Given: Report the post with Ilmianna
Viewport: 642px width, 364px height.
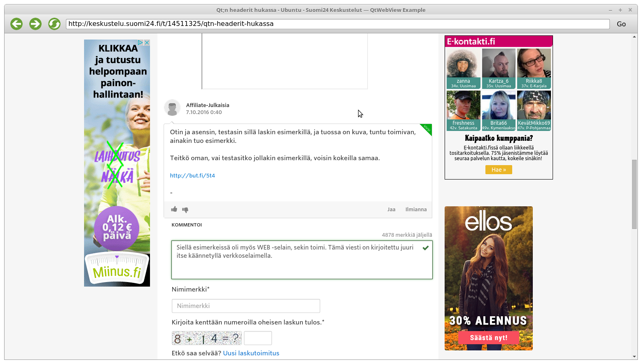Looking at the screenshot, I should pos(416,210).
